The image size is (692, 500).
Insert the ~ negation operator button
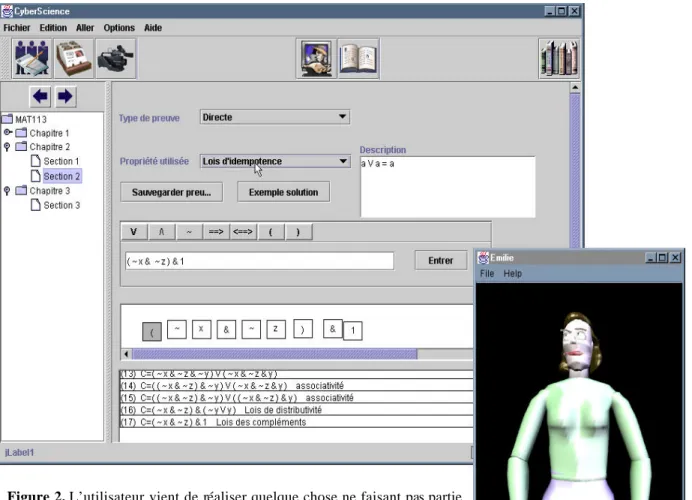click(189, 232)
